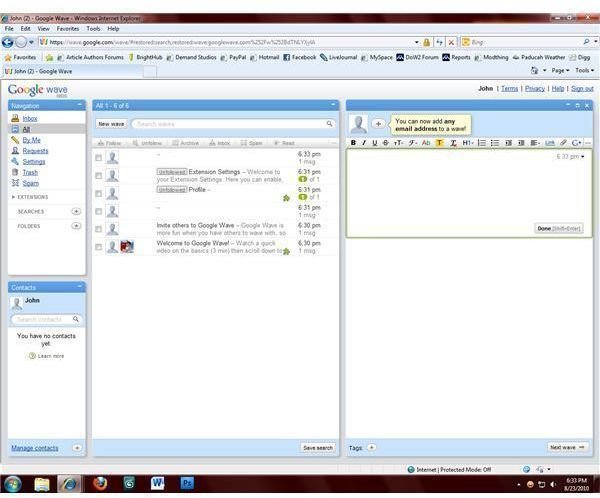Open the Edit menu
600x498 pixels.
(25, 29)
